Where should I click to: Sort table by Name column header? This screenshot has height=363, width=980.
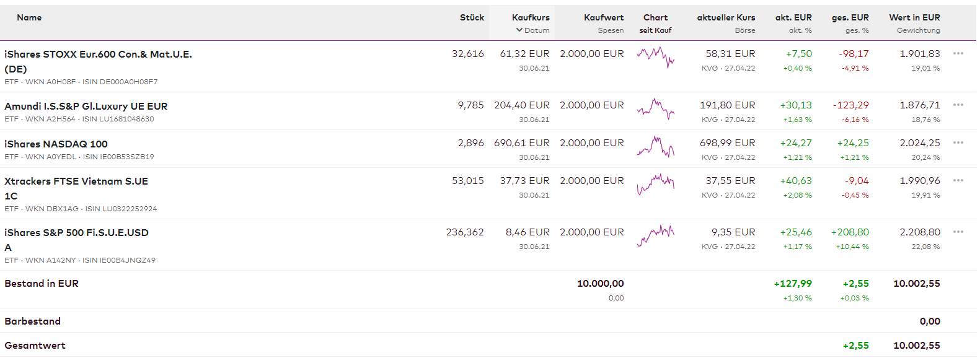[29, 17]
